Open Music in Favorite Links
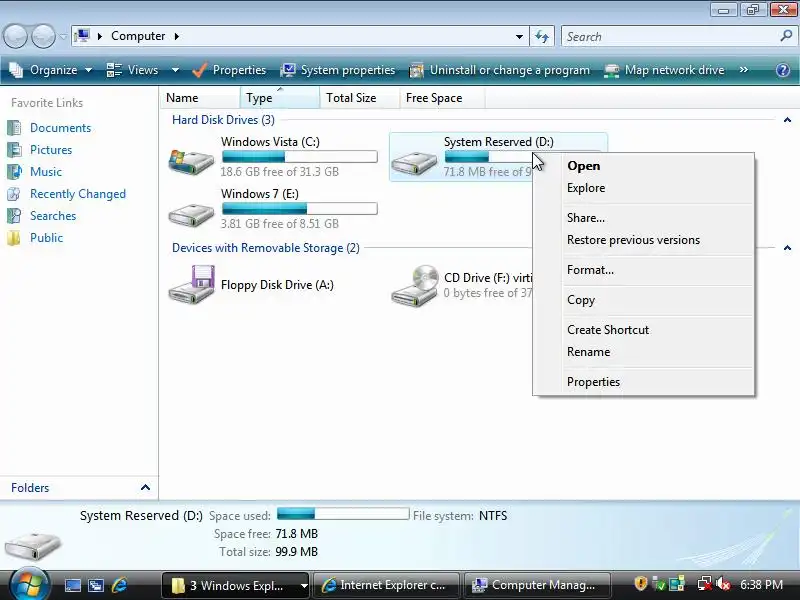Viewport: 800px width, 600px height. click(x=46, y=171)
